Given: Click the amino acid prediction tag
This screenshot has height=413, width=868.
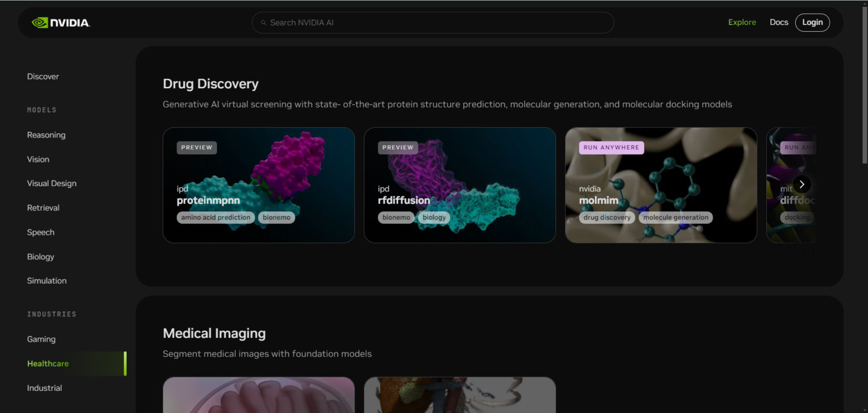Looking at the screenshot, I should point(216,217).
